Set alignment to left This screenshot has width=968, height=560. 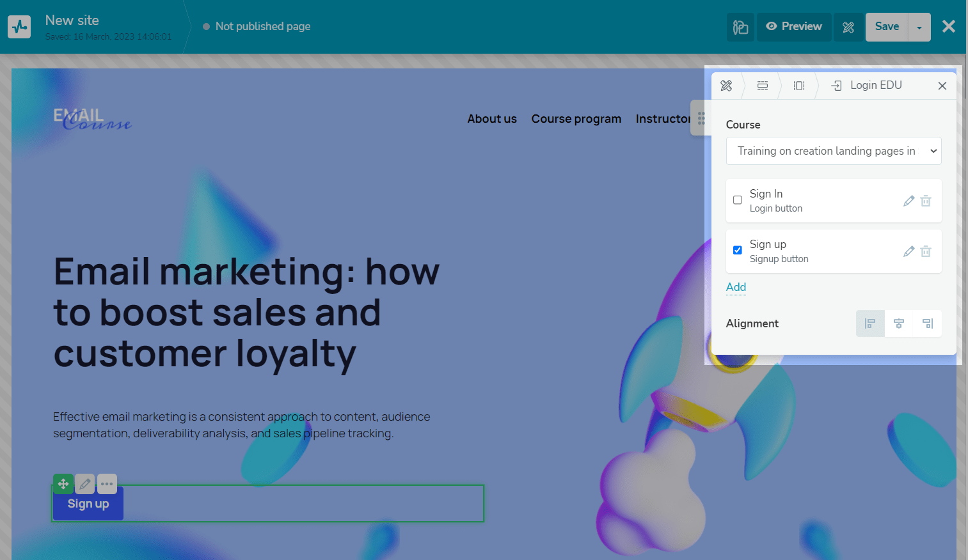(x=870, y=323)
